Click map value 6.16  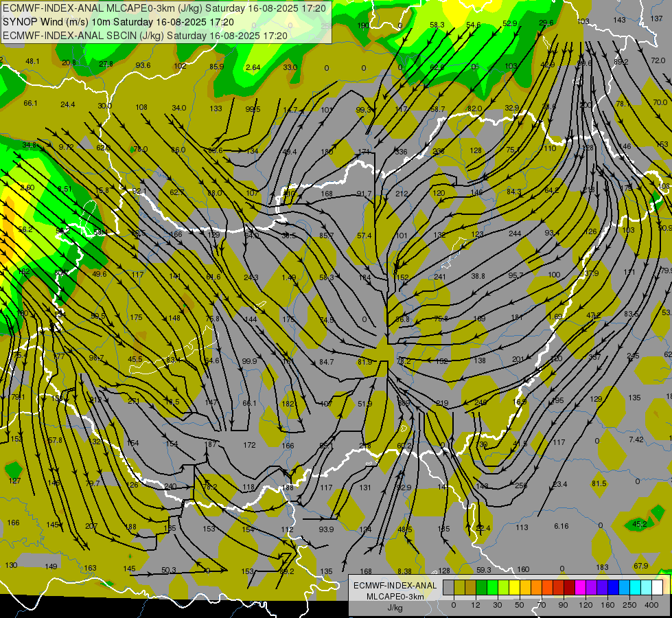pyautogui.click(x=561, y=526)
